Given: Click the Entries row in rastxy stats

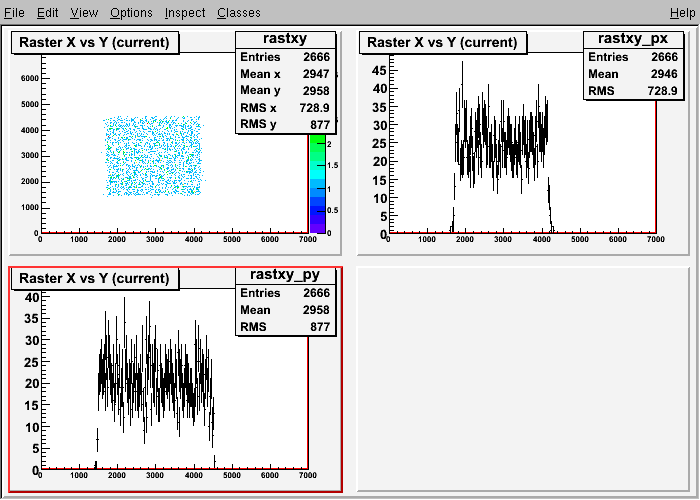Looking at the screenshot, I should pos(285,57).
